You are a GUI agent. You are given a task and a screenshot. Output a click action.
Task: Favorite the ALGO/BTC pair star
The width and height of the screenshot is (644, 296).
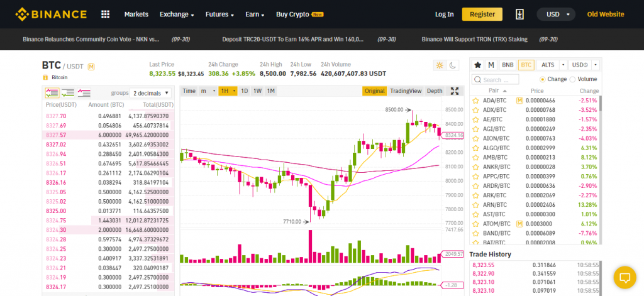(x=475, y=148)
